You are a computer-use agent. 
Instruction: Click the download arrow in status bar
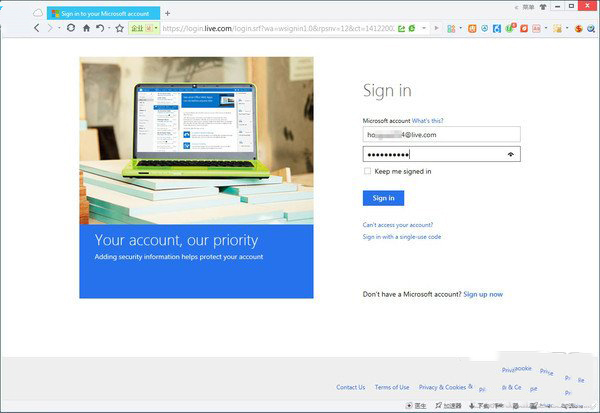tap(472, 405)
